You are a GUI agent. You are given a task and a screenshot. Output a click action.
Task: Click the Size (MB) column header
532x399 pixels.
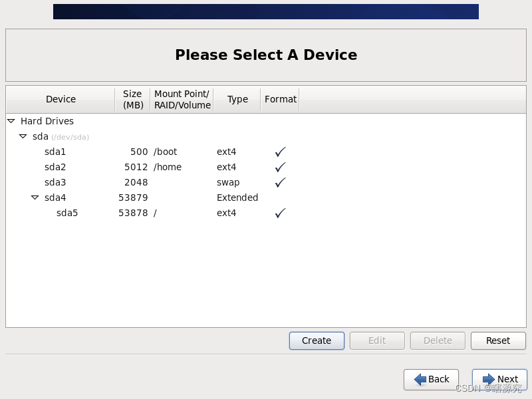point(132,99)
